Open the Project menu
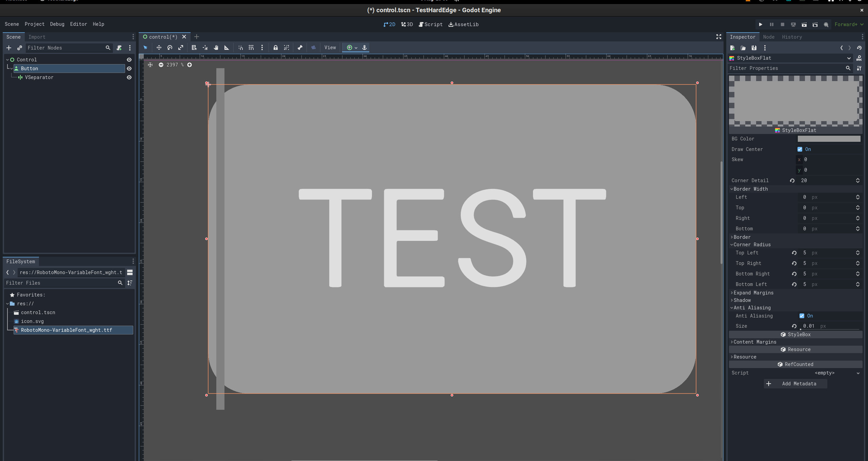The width and height of the screenshot is (868, 461). (x=34, y=24)
